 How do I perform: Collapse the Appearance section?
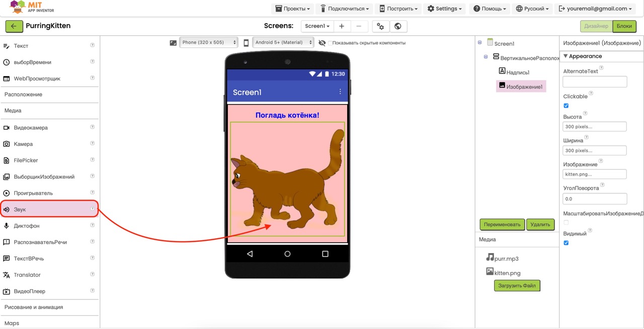coord(566,56)
